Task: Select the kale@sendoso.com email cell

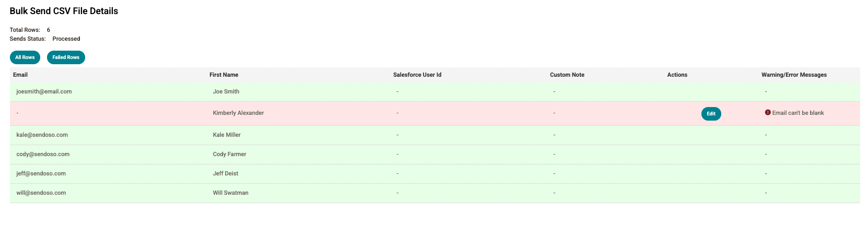Action: click(x=42, y=135)
